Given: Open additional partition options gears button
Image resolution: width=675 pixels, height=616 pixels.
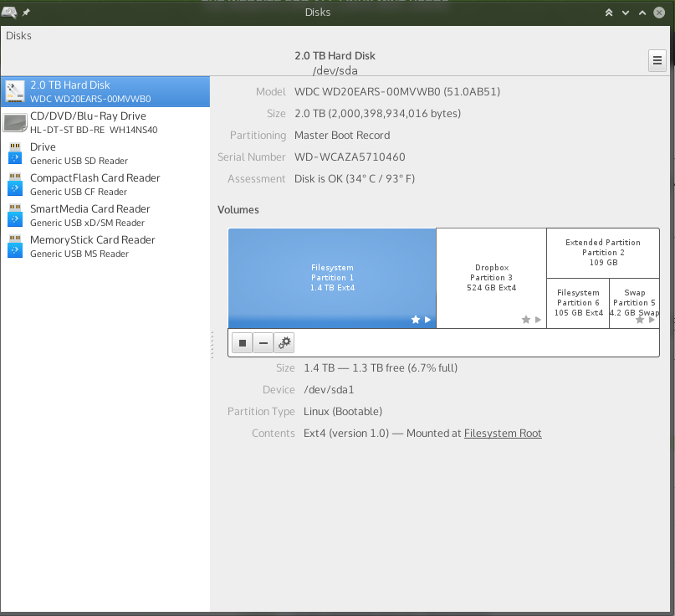Looking at the screenshot, I should 284,343.
